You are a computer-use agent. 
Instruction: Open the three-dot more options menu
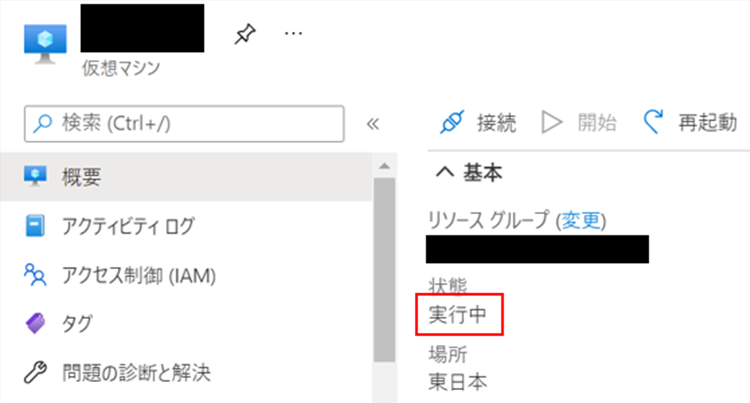293,33
